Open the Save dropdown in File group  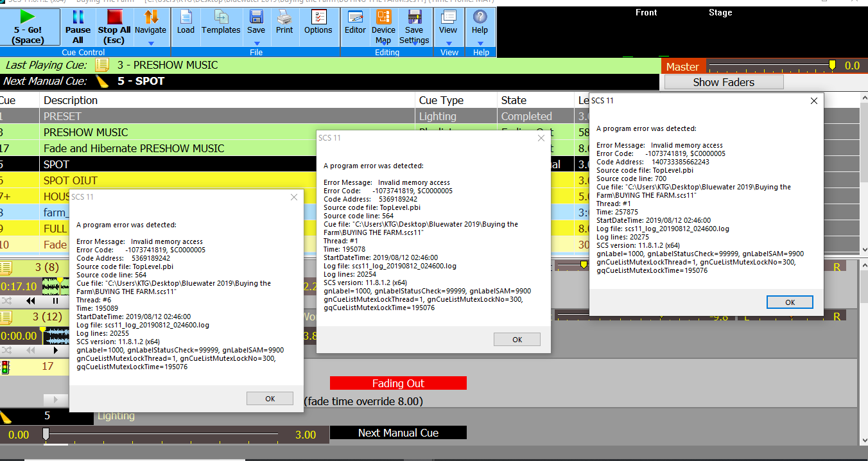[x=256, y=44]
